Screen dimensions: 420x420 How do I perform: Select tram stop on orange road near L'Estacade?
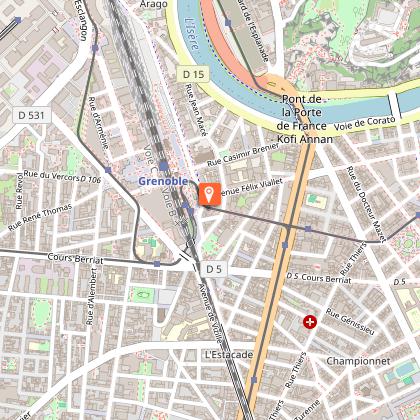point(254,380)
